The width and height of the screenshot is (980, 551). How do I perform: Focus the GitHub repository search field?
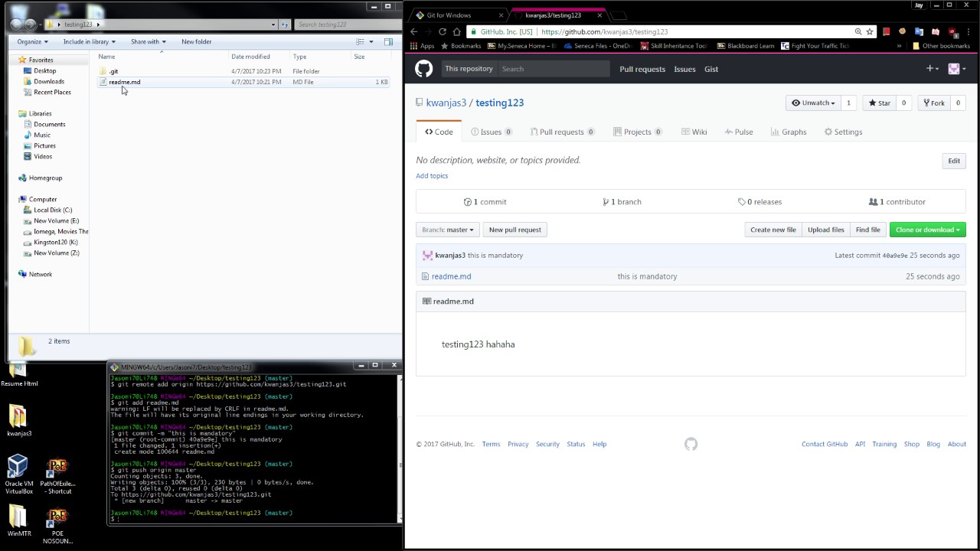[554, 69]
